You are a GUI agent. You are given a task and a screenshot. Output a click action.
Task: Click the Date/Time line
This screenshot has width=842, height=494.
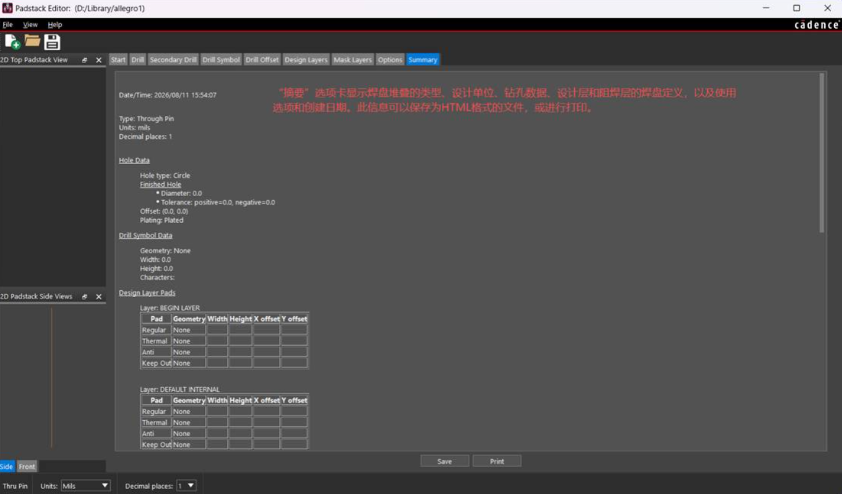pyautogui.click(x=168, y=95)
